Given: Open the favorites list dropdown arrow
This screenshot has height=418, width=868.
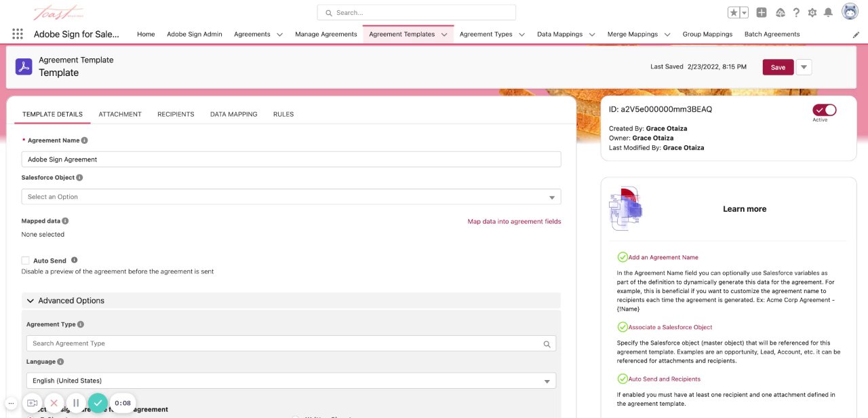Looking at the screenshot, I should point(744,12).
